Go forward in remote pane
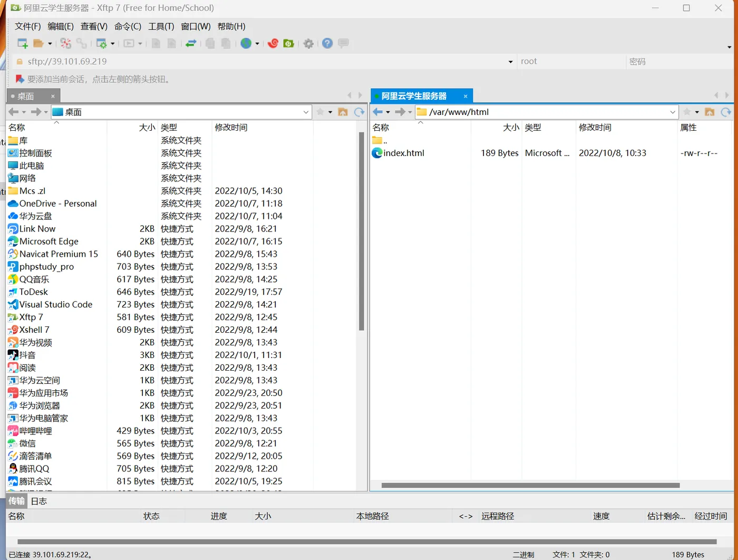Screen dimensions: 738x560 coord(400,112)
